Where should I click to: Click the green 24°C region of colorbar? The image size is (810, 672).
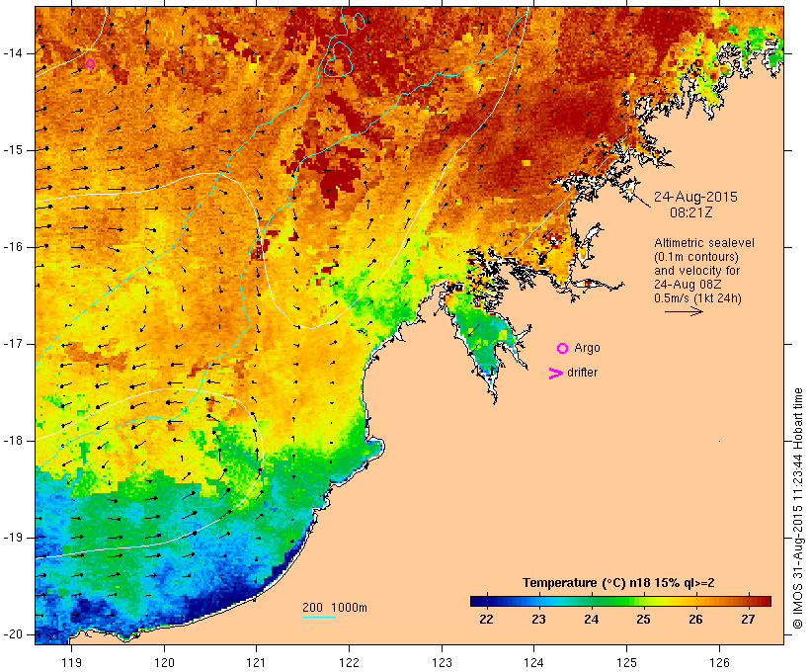click(x=592, y=601)
